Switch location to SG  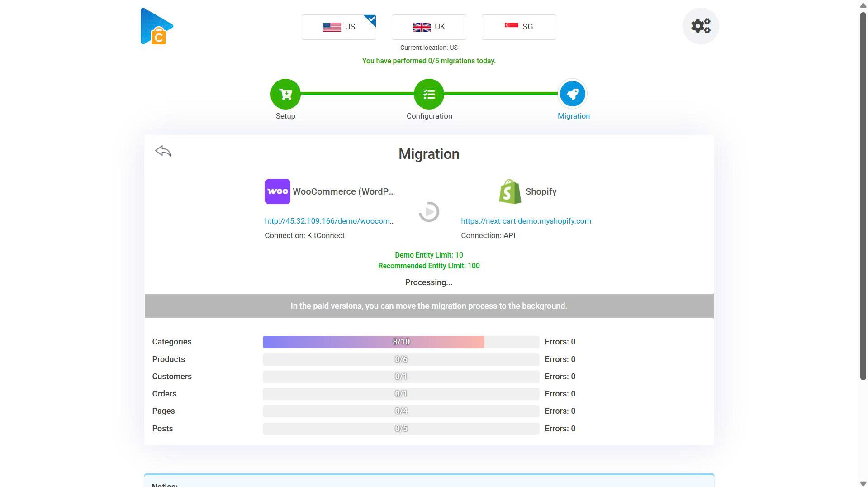tap(518, 27)
